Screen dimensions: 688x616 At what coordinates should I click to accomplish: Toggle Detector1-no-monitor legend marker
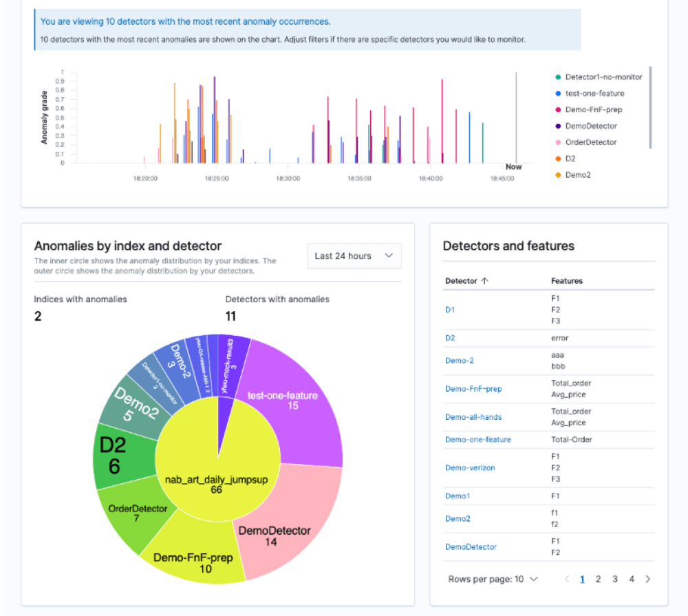point(558,77)
